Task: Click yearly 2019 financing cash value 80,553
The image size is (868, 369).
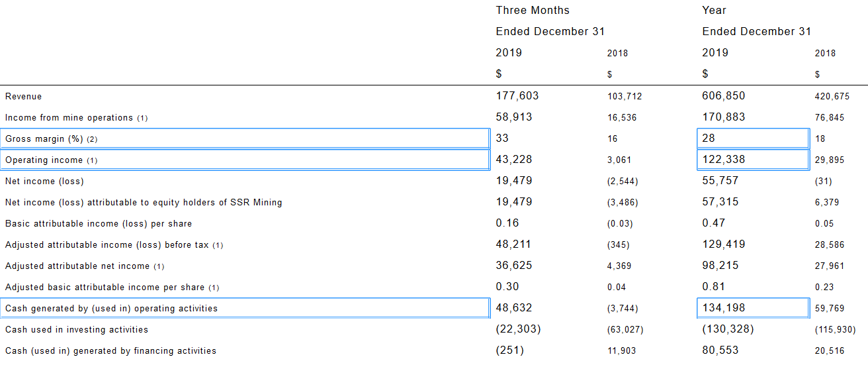Action: click(x=720, y=350)
